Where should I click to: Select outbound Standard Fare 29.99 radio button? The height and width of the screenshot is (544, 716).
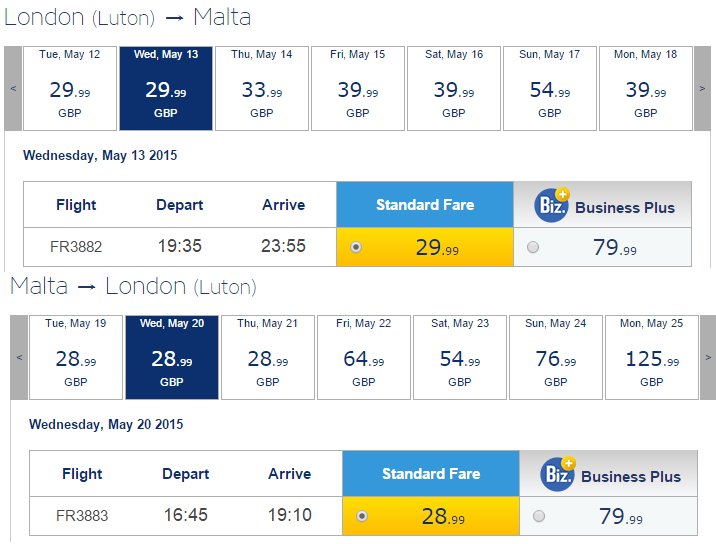[357, 247]
